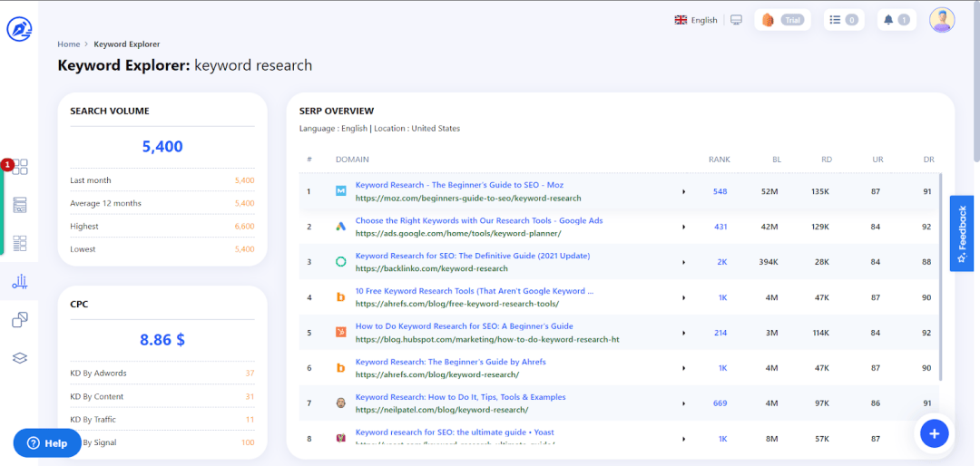Open the dashboard grid icon in sidebar

pos(20,167)
